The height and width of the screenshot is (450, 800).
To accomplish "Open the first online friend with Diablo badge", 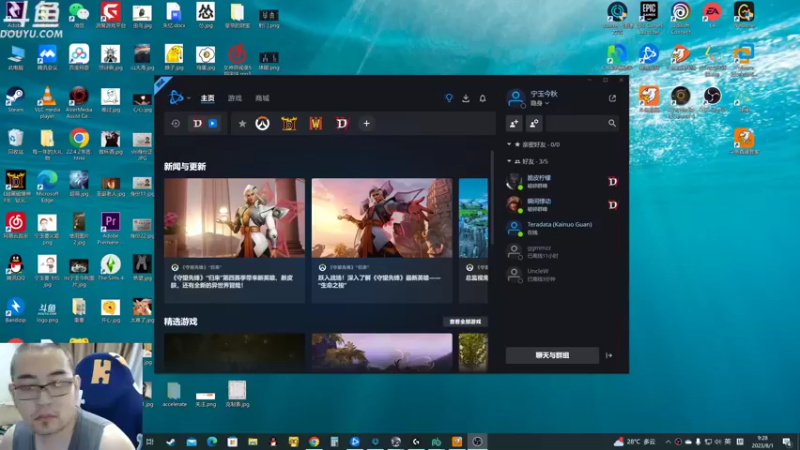I will click(562, 182).
